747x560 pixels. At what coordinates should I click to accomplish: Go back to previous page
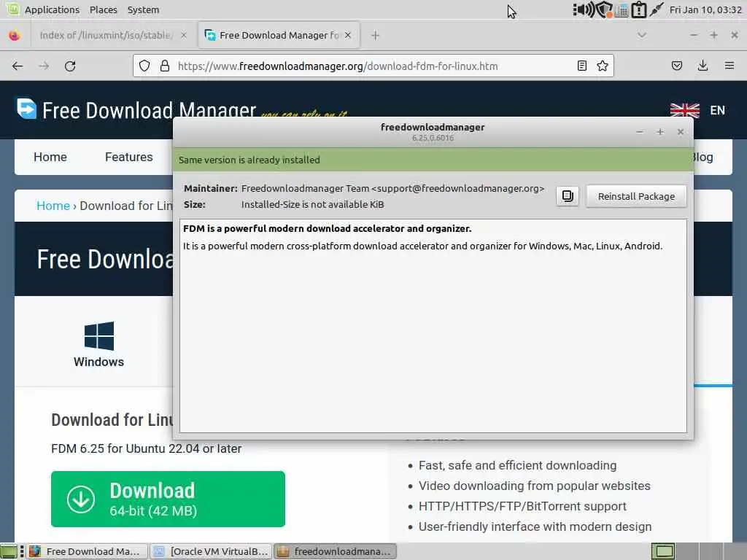coord(18,66)
